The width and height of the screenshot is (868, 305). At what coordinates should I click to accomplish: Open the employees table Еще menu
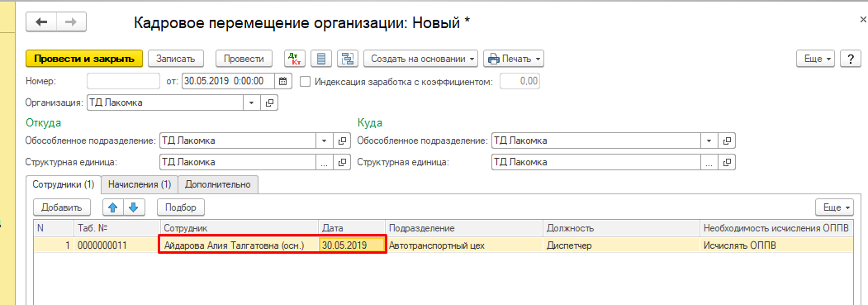click(835, 207)
